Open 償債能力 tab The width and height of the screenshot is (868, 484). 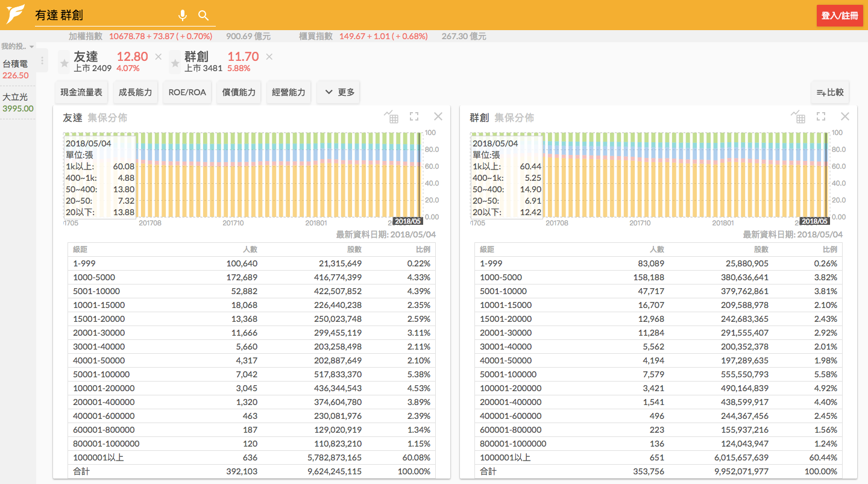[239, 92]
